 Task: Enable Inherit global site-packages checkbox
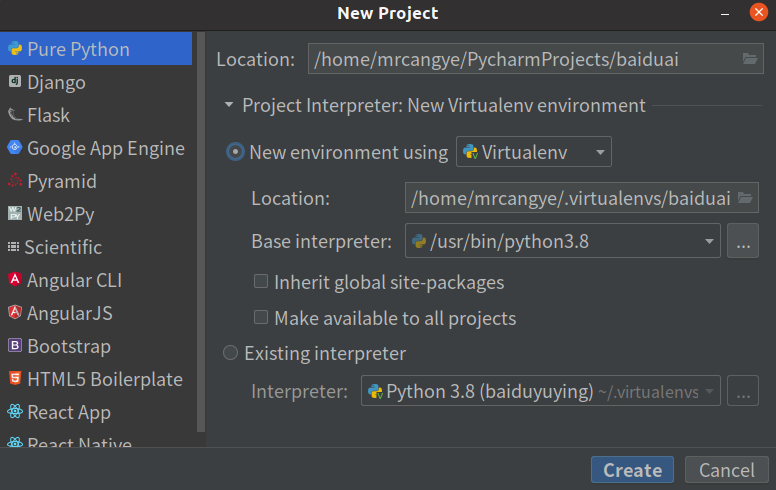(x=261, y=282)
